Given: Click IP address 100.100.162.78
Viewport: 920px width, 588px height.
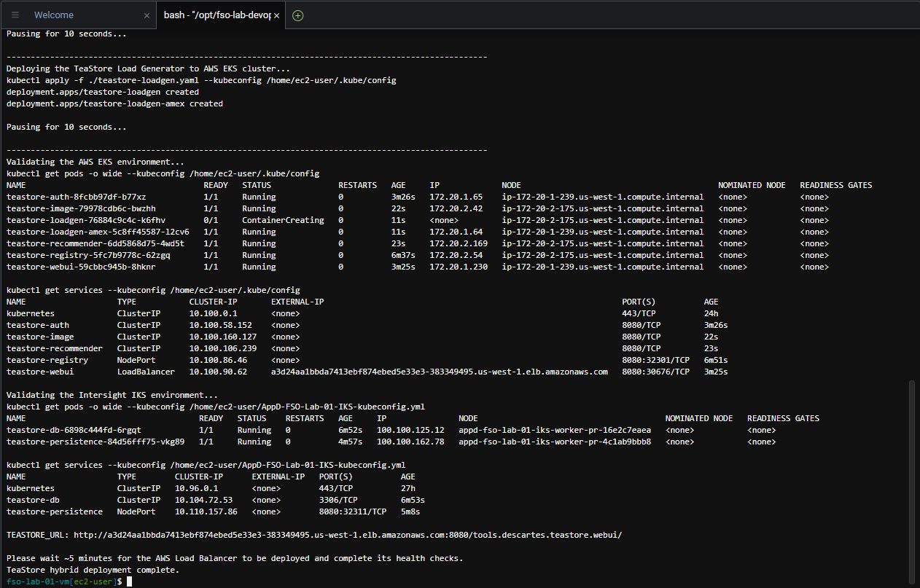Looking at the screenshot, I should [410, 442].
